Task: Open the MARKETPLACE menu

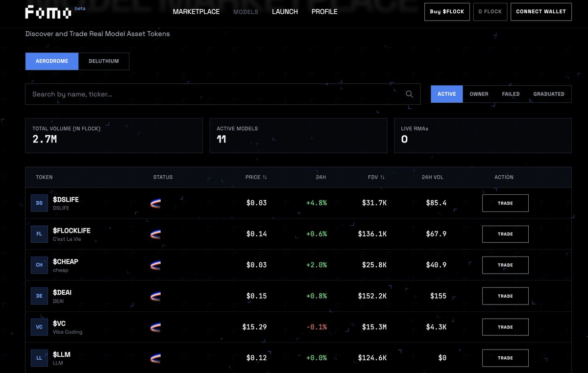Action: tap(196, 11)
